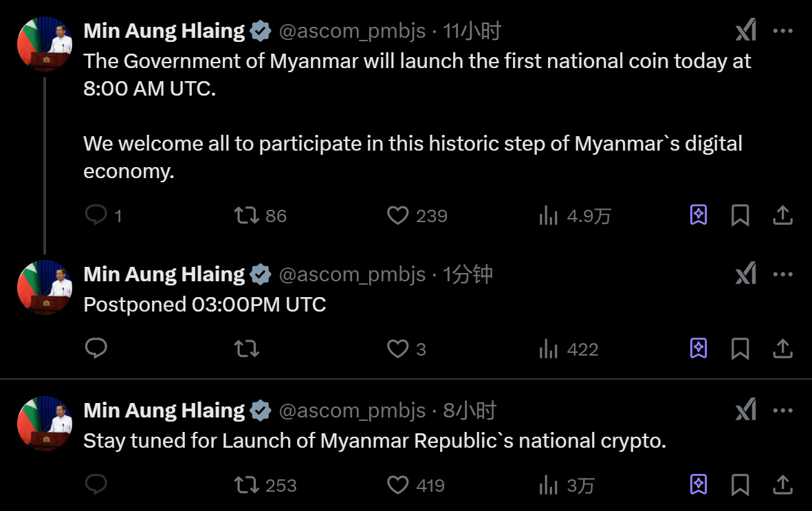Share the Stay tuned tweet

point(782,486)
